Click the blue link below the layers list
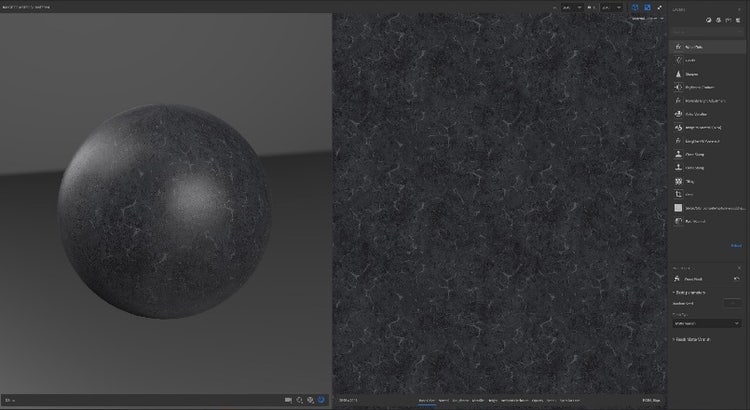 click(x=736, y=246)
